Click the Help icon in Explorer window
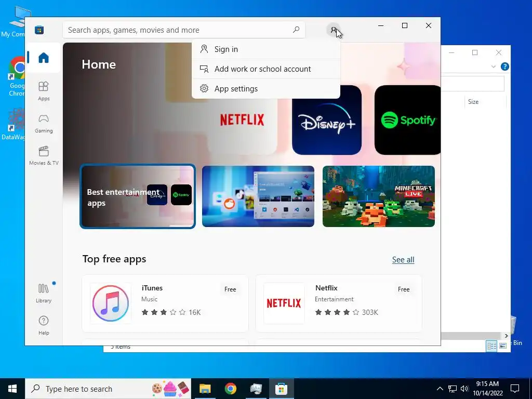The image size is (532, 399). point(504,66)
